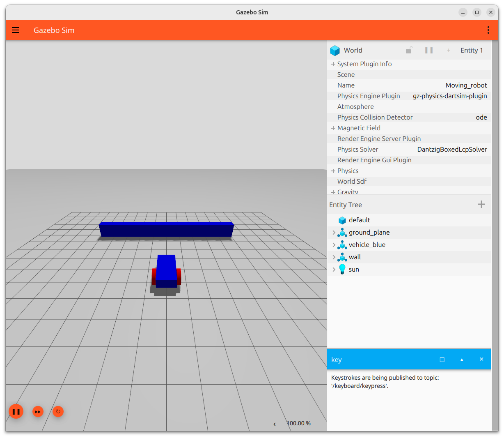Screen dimensions: 504x438
Task: Undock the key panel using square icon
Action: click(x=442, y=360)
